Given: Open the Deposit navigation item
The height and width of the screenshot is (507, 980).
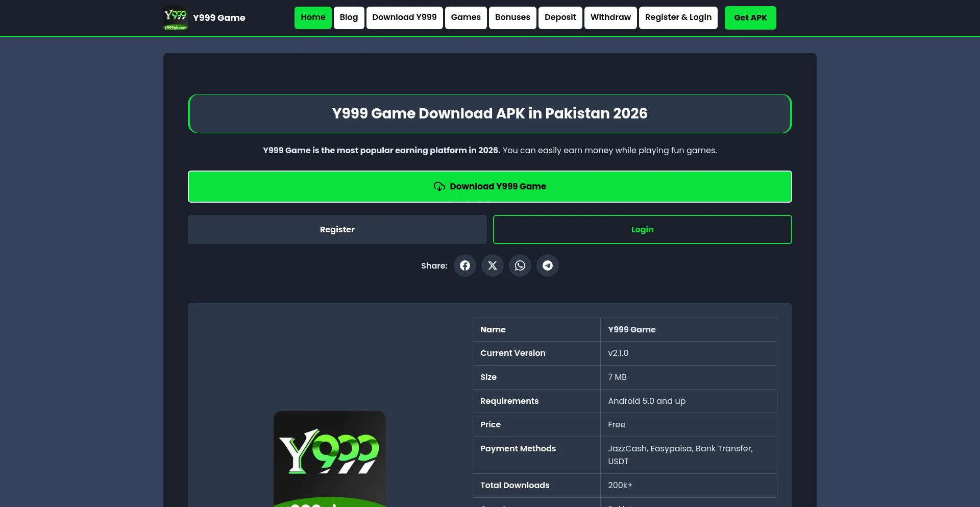Looking at the screenshot, I should coord(560,18).
